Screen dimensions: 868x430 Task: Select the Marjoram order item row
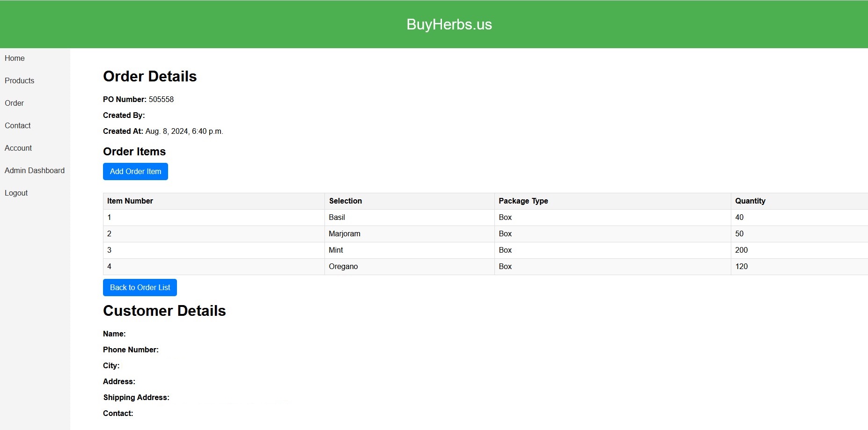[x=345, y=233]
